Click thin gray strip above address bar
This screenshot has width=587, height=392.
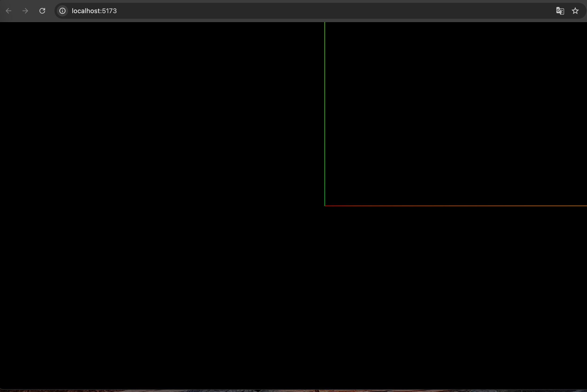pos(293,1)
